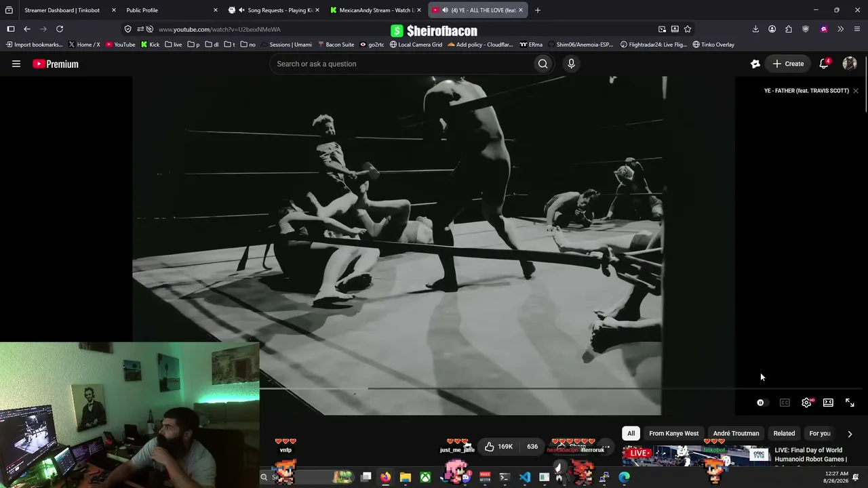Image resolution: width=868 pixels, height=488 pixels.
Task: Go back one page in browser
Action: [x=27, y=29]
